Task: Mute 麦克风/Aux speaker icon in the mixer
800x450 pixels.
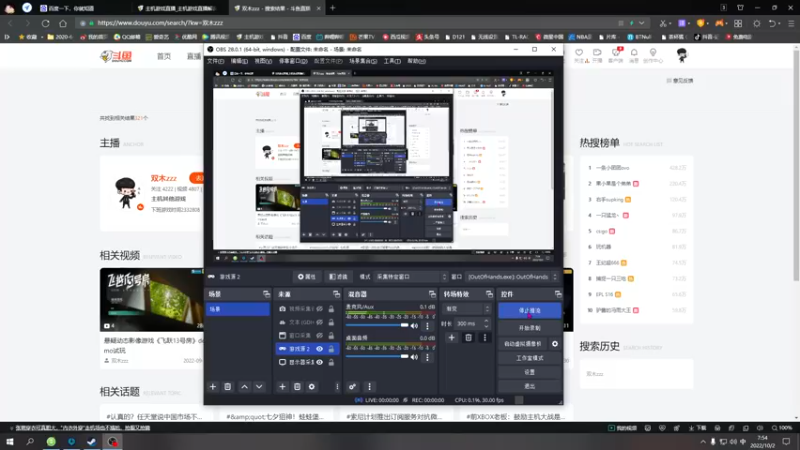Action: [x=414, y=326]
